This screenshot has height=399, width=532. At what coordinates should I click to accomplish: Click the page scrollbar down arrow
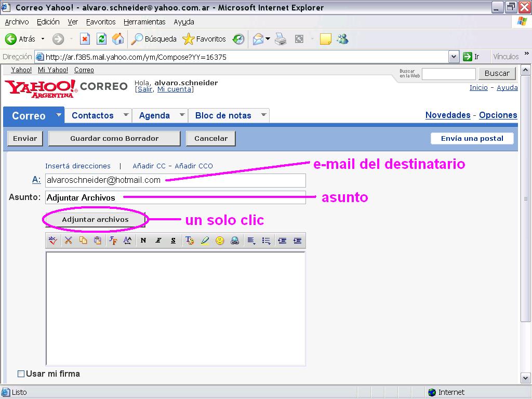pyautogui.click(x=525, y=377)
